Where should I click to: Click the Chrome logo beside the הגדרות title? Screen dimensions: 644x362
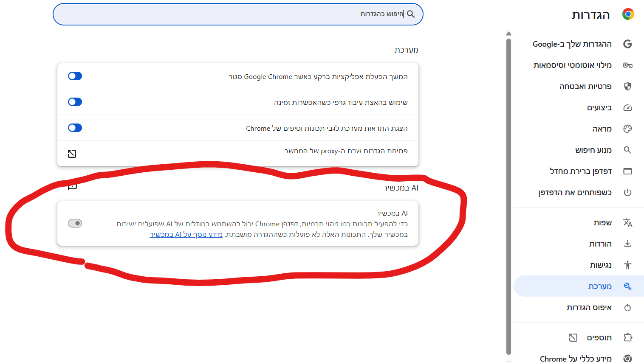(628, 14)
